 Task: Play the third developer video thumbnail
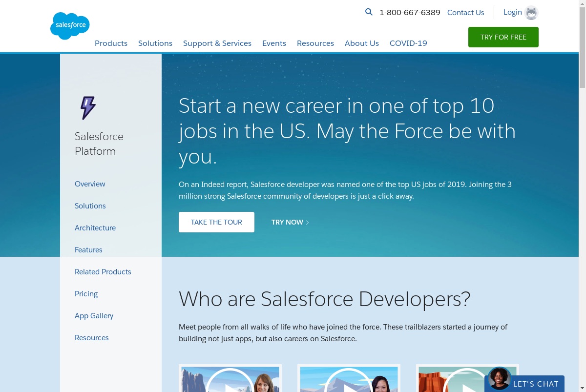[467, 378]
